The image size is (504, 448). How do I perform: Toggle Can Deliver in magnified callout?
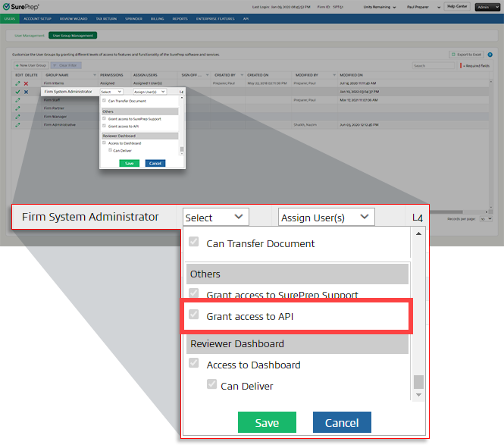tap(211, 384)
